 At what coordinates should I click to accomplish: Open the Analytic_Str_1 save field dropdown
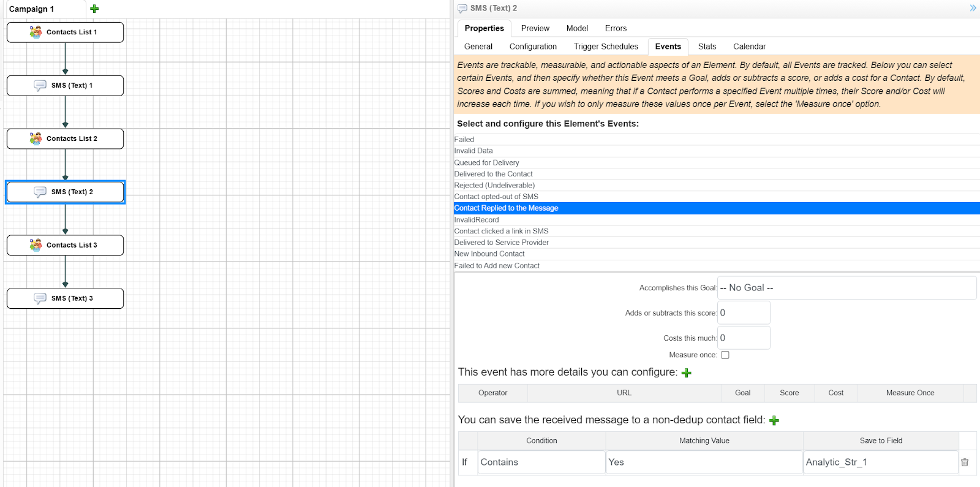pos(881,462)
